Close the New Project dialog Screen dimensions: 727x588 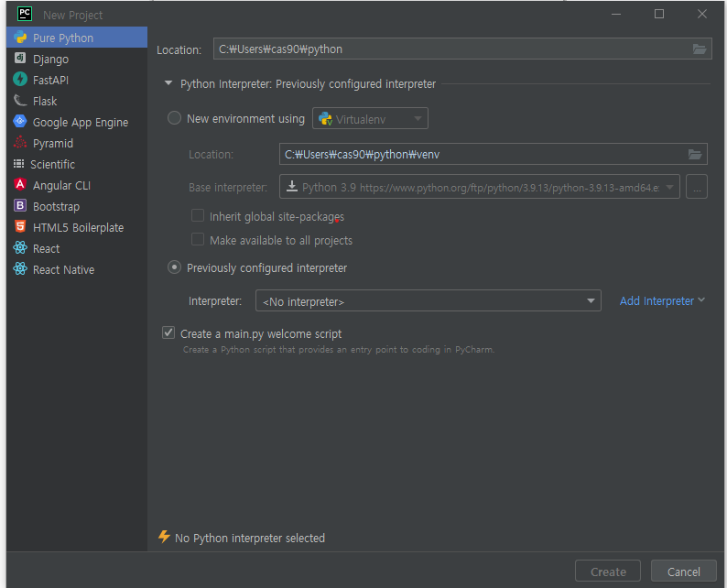[x=702, y=14]
